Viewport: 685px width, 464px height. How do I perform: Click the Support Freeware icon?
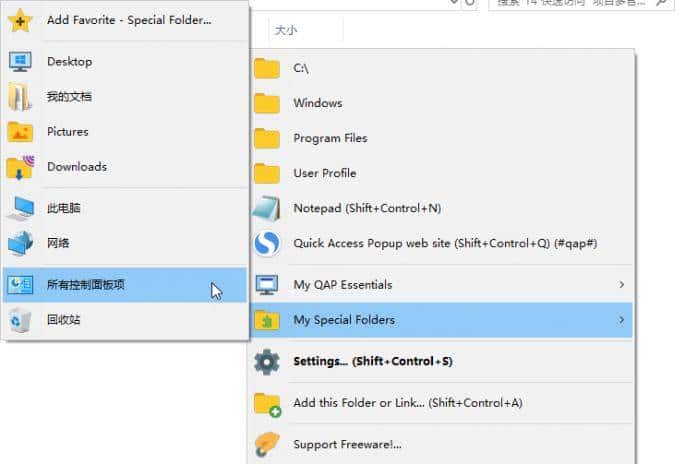[x=267, y=444]
